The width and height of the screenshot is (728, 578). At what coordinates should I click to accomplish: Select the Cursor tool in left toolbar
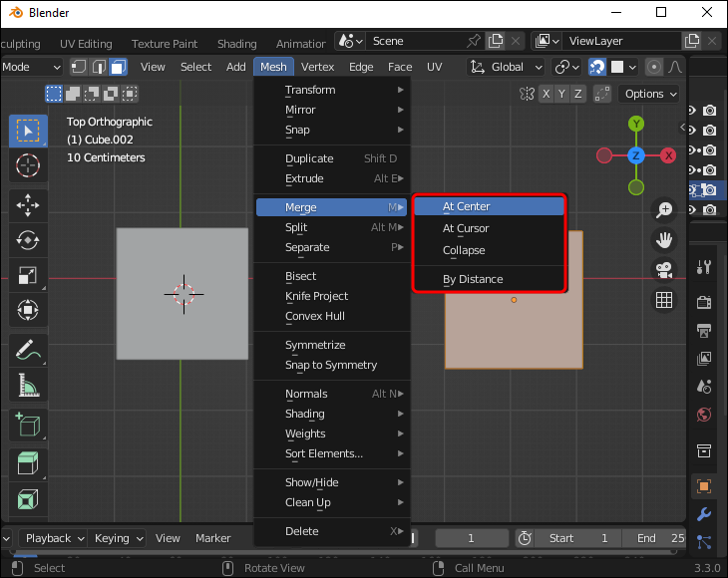(x=28, y=165)
